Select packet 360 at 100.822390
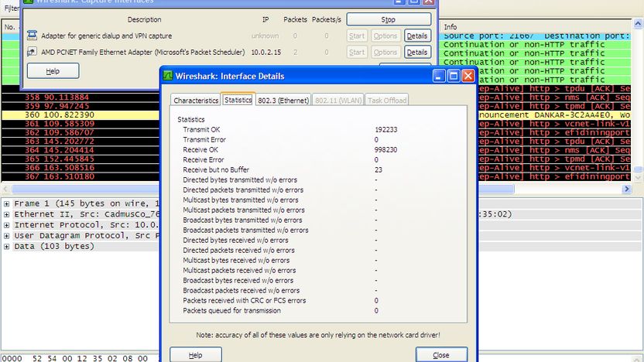644x362 pixels. click(x=80, y=115)
